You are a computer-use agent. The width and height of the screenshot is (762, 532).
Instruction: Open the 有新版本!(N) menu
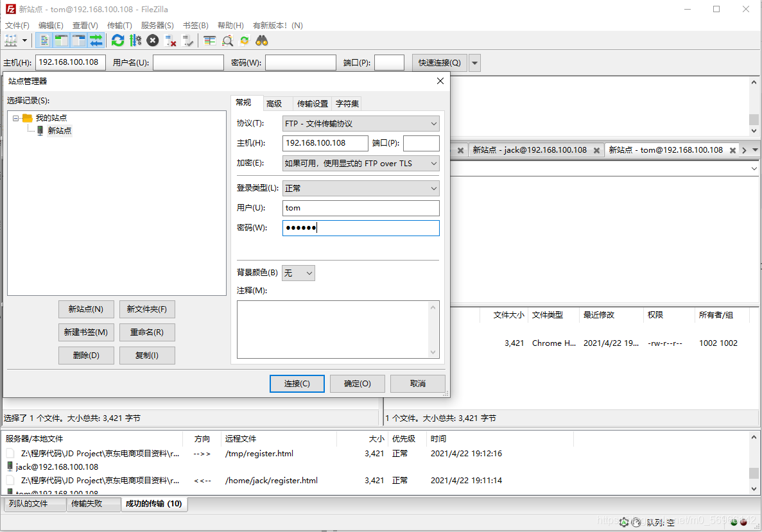coord(277,25)
